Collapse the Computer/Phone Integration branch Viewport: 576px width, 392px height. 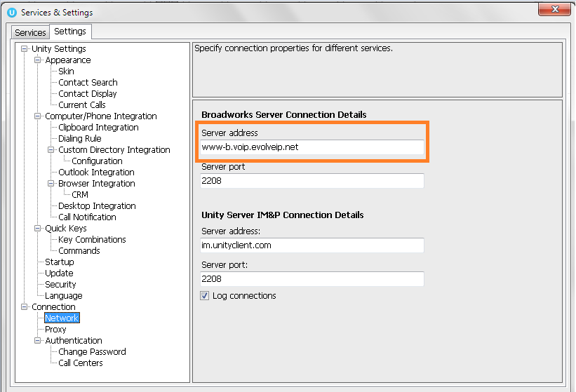coord(38,116)
